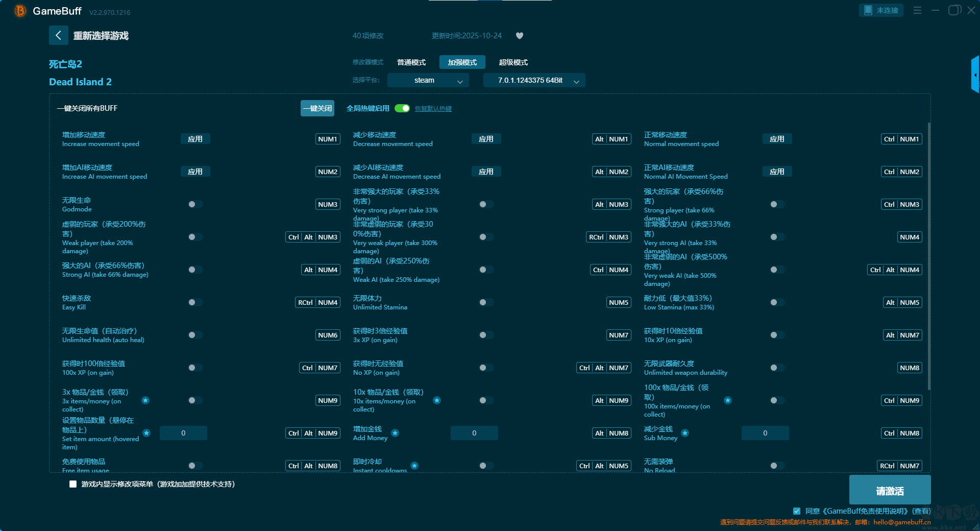This screenshot has height=531, width=980.
Task: Click the star icon beside Sub Money
Action: click(685, 433)
